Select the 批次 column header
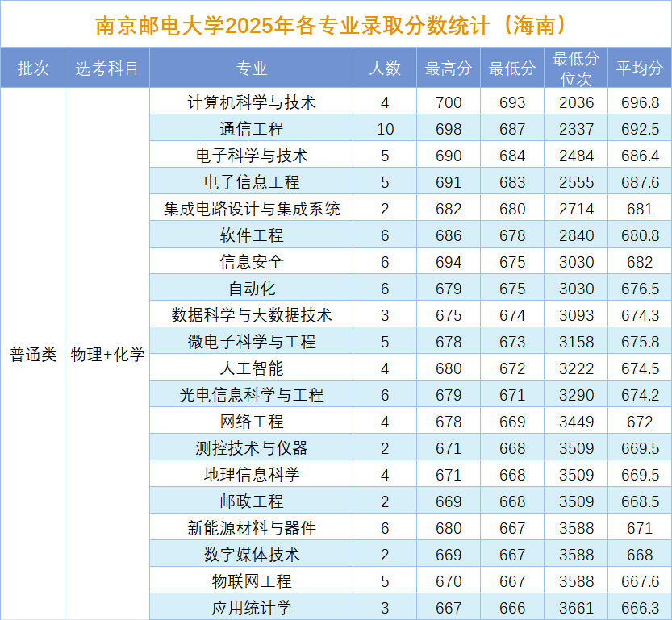 33,68
